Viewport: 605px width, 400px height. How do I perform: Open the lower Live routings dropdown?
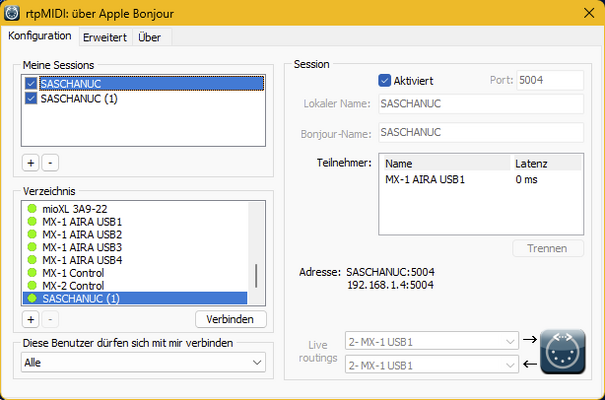coord(432,365)
